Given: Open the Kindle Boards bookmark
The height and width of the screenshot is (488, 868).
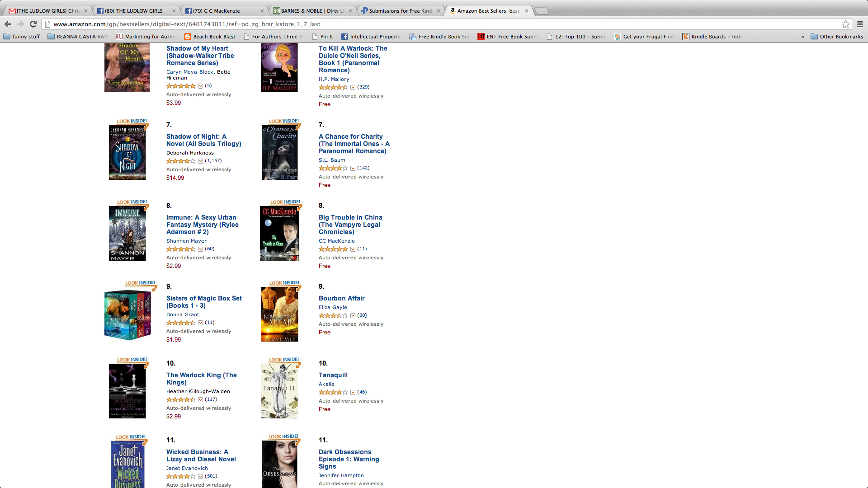Looking at the screenshot, I should pos(712,37).
